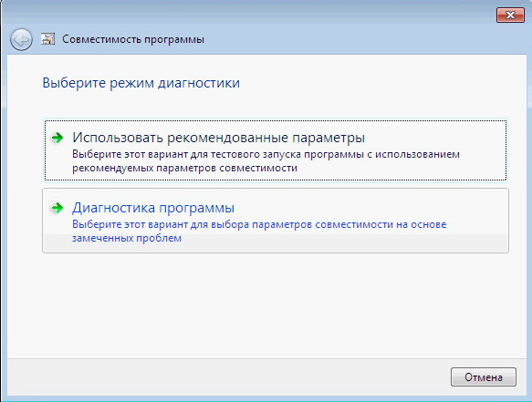The height and width of the screenshot is (402, 532).
Task: Click the title 'Совместимость программы'
Action: (133, 39)
